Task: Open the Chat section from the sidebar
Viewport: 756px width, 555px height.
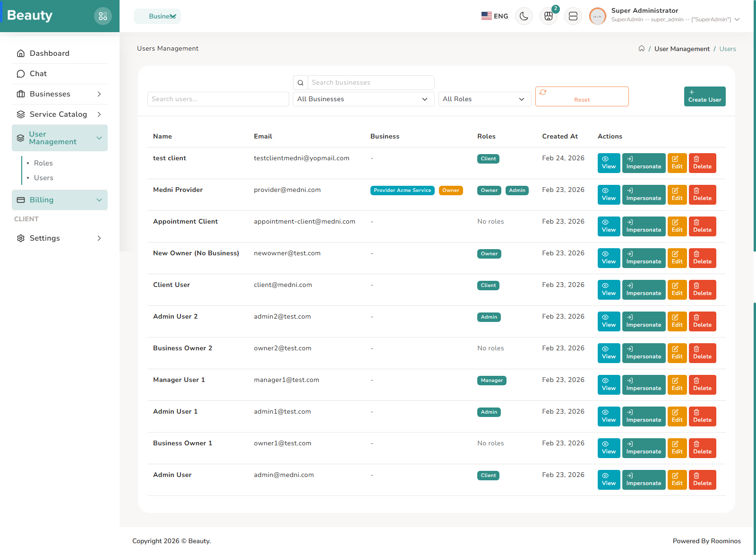Action: coord(38,73)
